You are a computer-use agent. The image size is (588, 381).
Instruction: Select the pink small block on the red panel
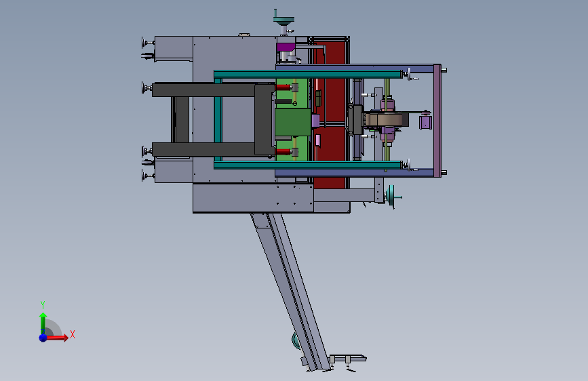coord(317,140)
